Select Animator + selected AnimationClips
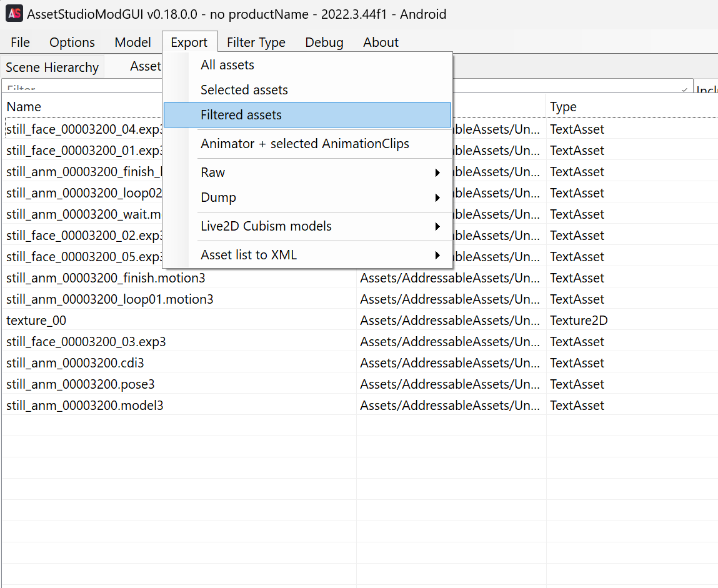This screenshot has width=718, height=588. (307, 144)
